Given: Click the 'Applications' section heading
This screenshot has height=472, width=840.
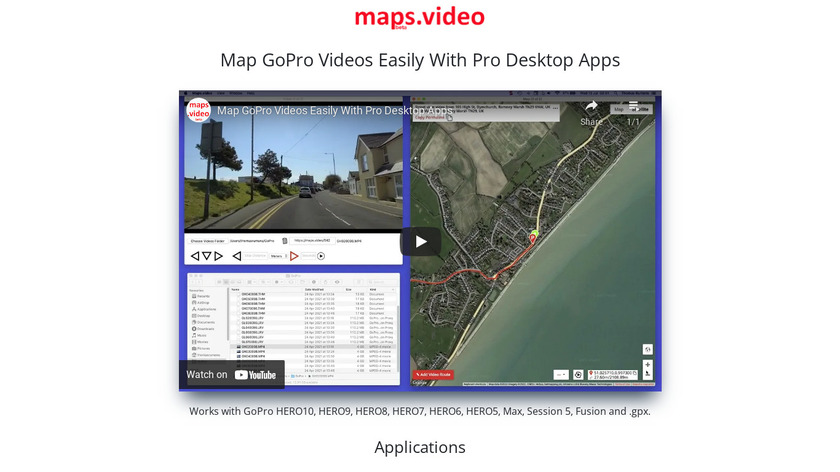Looking at the screenshot, I should point(420,447).
